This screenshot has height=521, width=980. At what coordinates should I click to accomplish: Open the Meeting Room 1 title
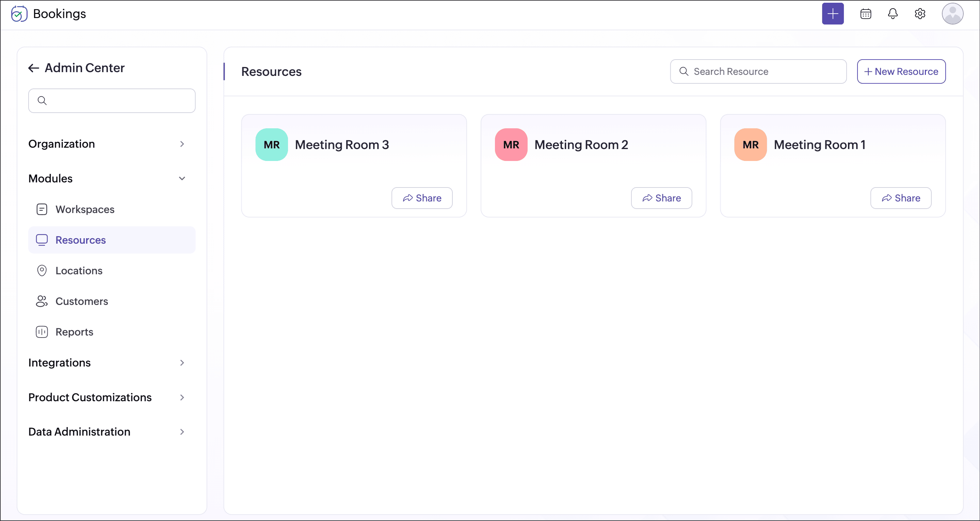[x=819, y=145]
